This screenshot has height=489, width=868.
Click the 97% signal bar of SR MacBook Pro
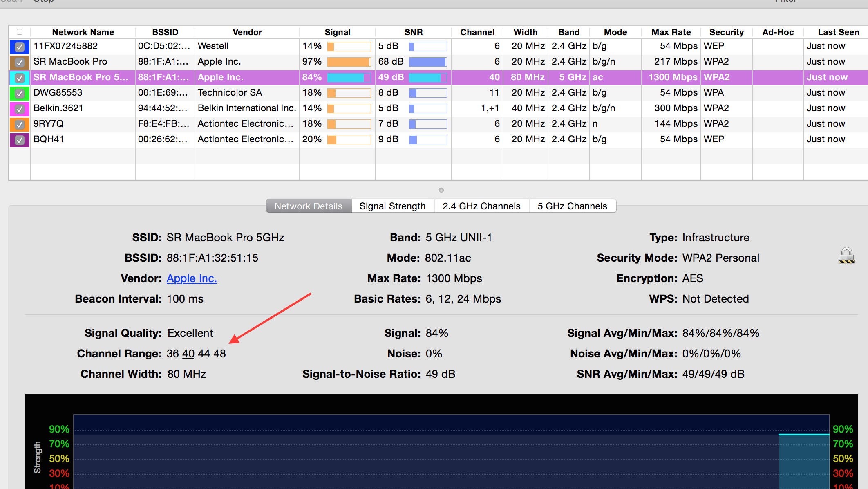pyautogui.click(x=349, y=62)
